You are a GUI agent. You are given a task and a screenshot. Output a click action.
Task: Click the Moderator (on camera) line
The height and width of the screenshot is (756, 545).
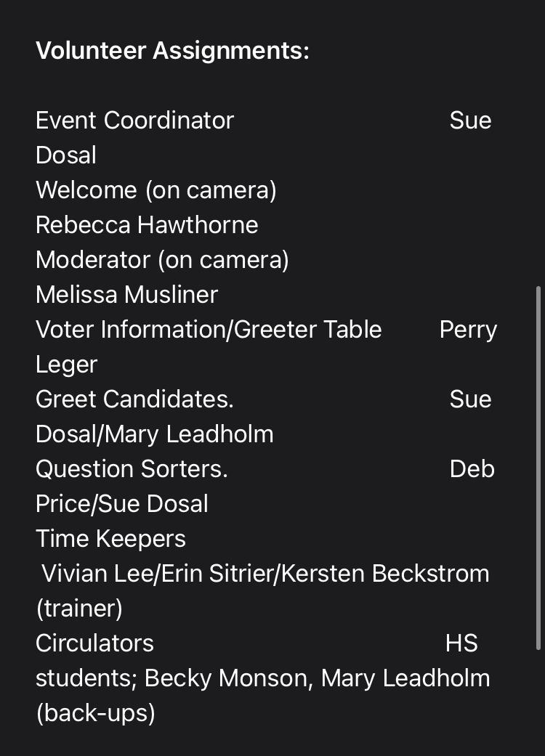(162, 259)
